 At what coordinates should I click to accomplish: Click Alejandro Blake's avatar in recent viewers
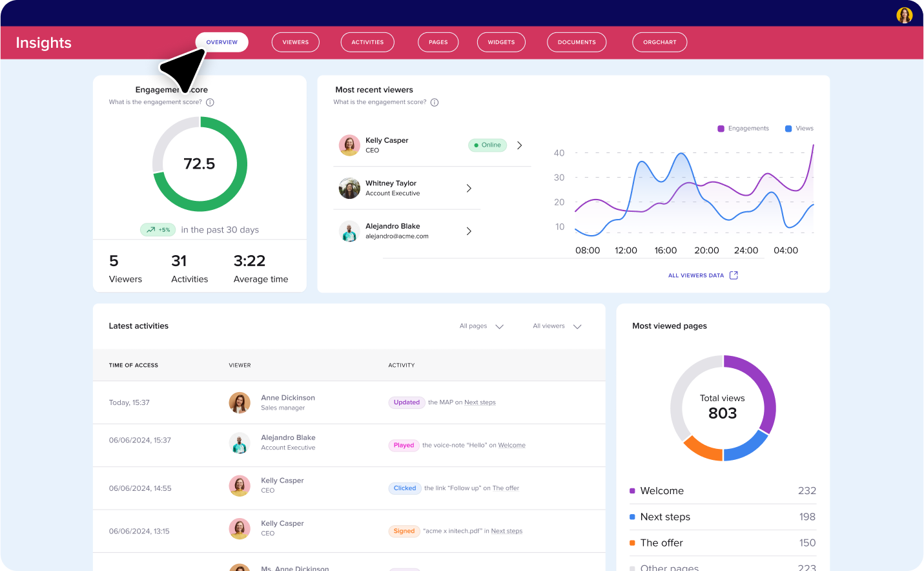[349, 231]
